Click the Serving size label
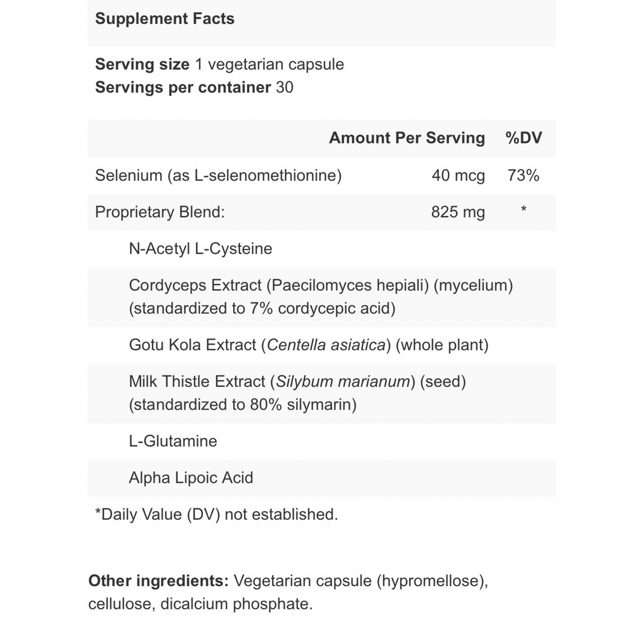Image resolution: width=644 pixels, height=644 pixels. tap(142, 64)
